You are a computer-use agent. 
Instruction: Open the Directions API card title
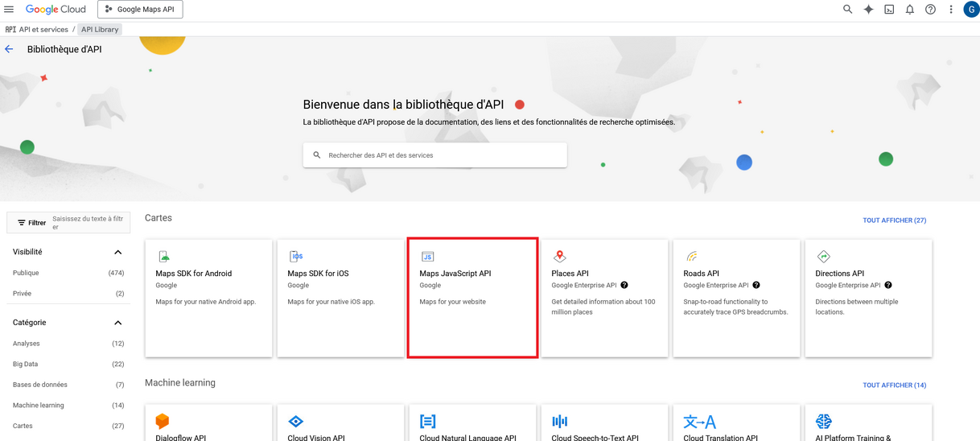pyautogui.click(x=839, y=274)
